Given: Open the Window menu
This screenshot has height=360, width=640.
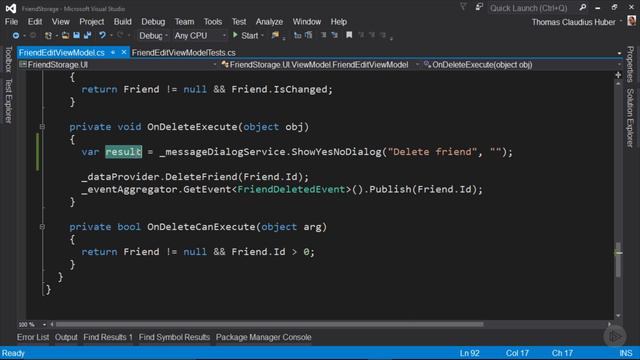Looking at the screenshot, I should coord(307,22).
